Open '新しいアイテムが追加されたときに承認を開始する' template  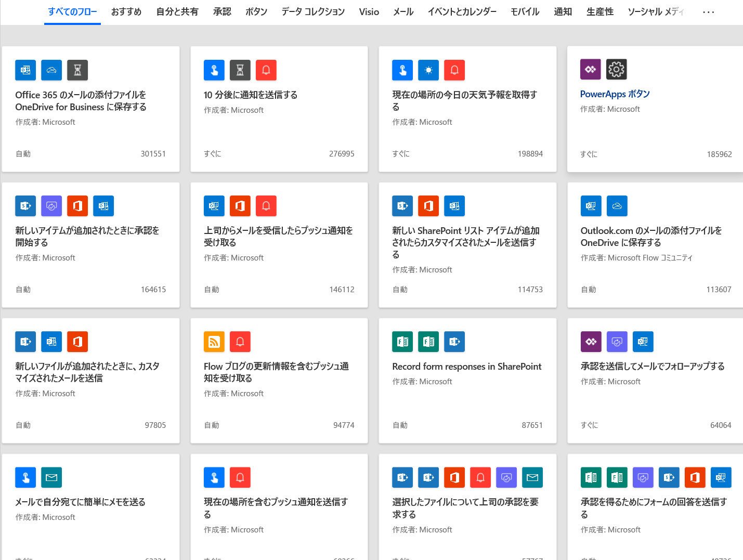click(x=87, y=237)
